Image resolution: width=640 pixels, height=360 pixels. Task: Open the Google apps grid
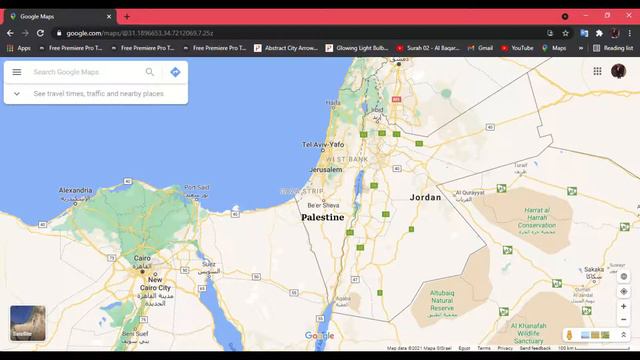pos(597,71)
